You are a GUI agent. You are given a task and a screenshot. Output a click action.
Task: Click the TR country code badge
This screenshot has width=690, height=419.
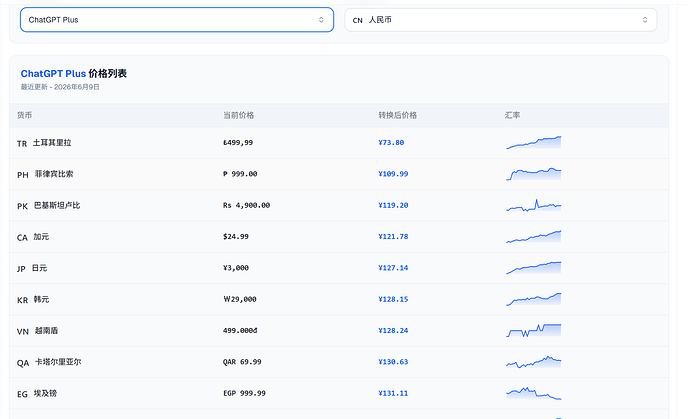pyautogui.click(x=22, y=143)
